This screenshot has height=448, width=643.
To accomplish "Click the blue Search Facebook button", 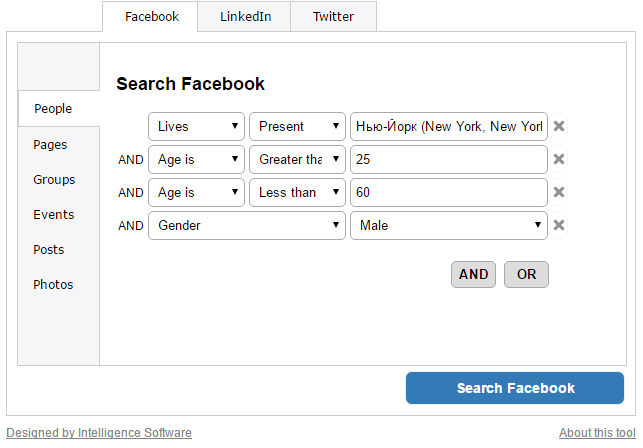I will pyautogui.click(x=515, y=388).
